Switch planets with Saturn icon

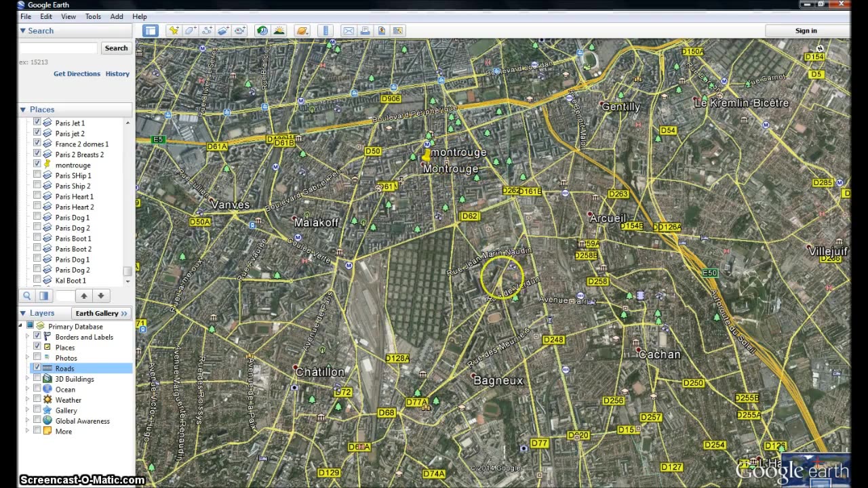pos(302,30)
